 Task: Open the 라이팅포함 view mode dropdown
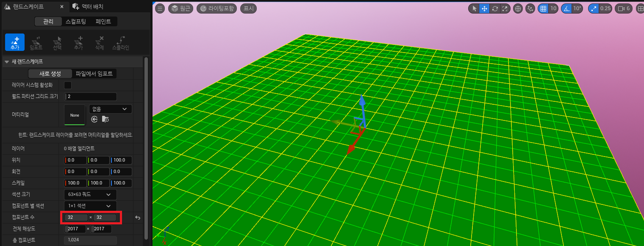point(217,8)
